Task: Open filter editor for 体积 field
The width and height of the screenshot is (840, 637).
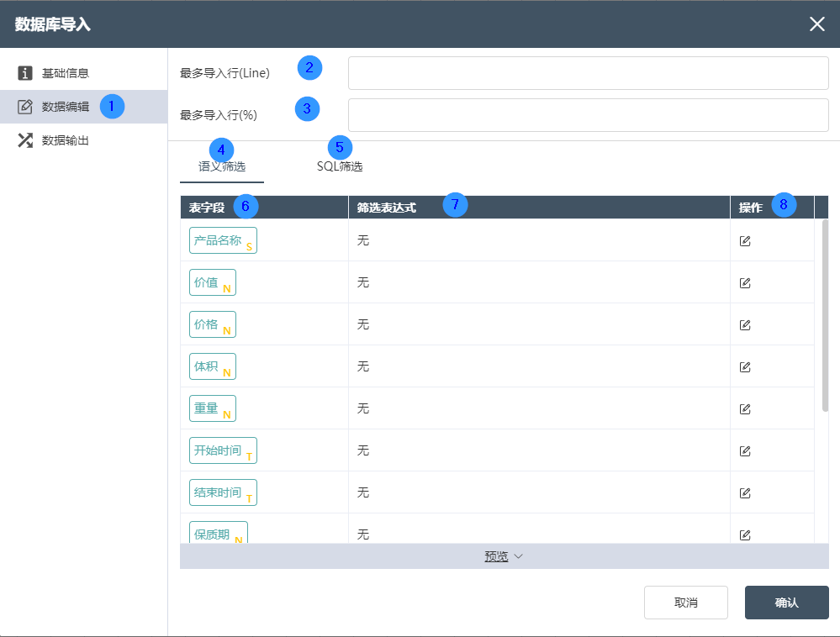Action: [745, 367]
